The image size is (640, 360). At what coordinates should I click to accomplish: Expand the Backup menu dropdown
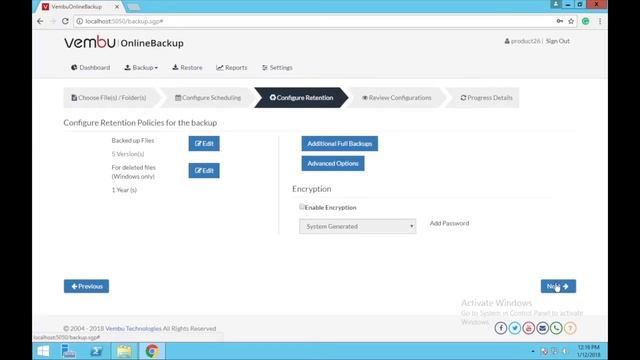pyautogui.click(x=141, y=68)
